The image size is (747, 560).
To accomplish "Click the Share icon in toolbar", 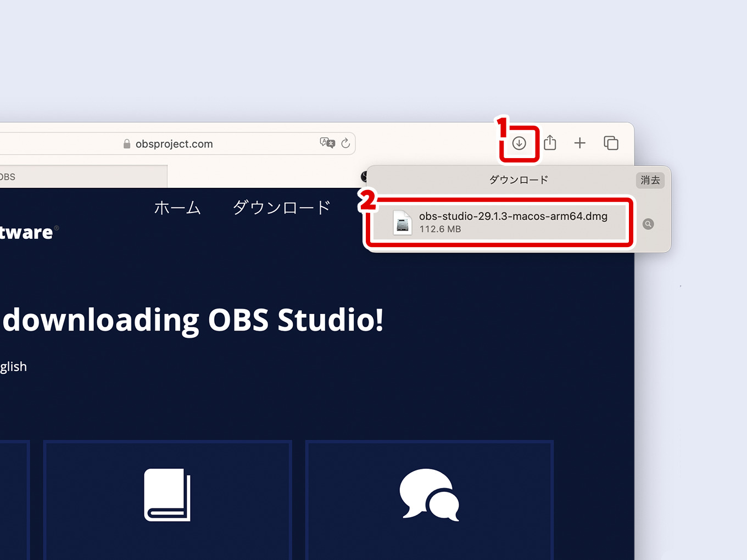I will point(550,143).
